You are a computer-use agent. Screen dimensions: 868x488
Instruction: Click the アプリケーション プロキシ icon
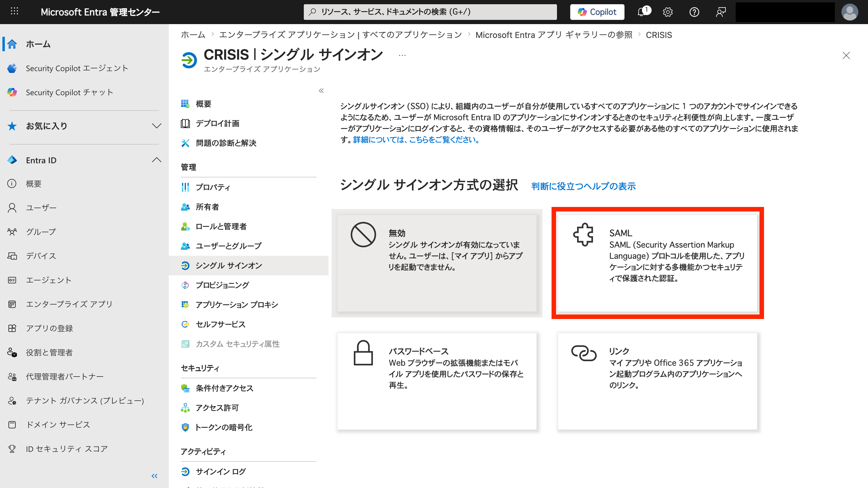pos(185,305)
